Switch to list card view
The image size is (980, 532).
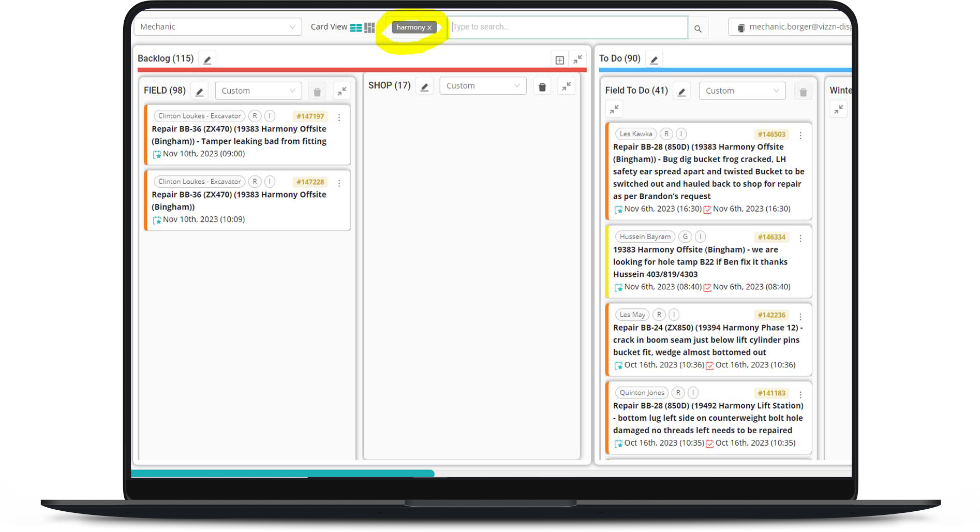pyautogui.click(x=355, y=27)
